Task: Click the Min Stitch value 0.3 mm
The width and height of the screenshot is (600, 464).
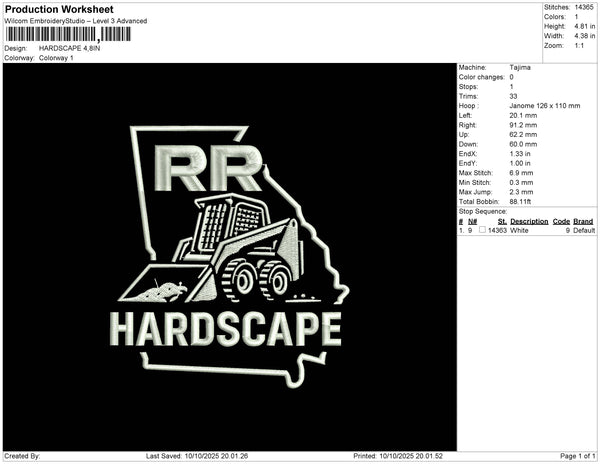Action: [x=521, y=182]
